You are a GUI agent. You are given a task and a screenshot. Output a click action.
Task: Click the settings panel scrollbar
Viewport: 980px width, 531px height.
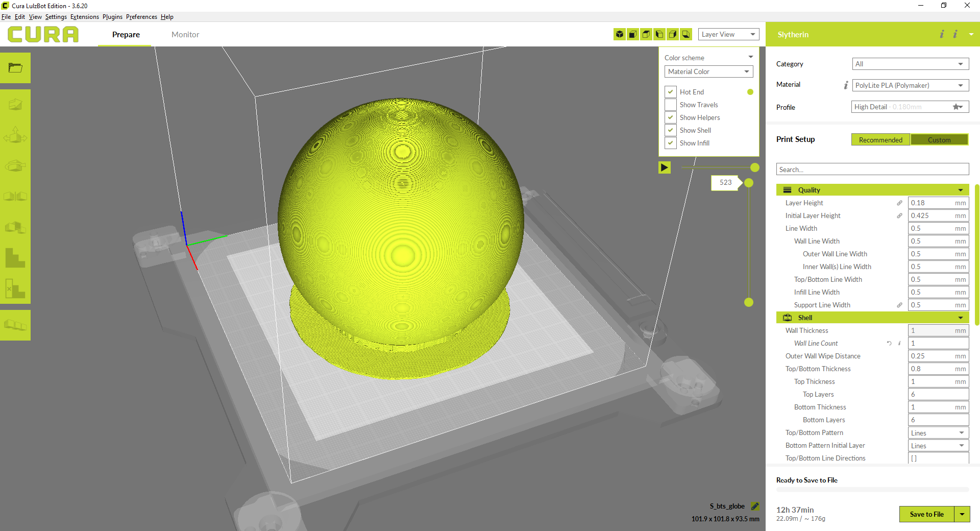point(977,255)
